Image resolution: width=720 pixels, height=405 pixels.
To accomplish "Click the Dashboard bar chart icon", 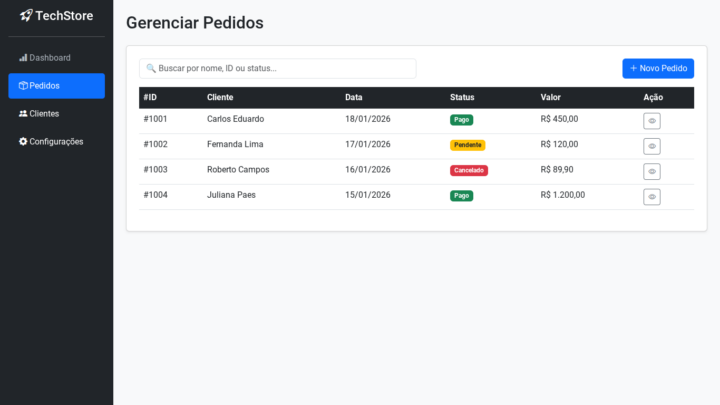I will 23,58.
